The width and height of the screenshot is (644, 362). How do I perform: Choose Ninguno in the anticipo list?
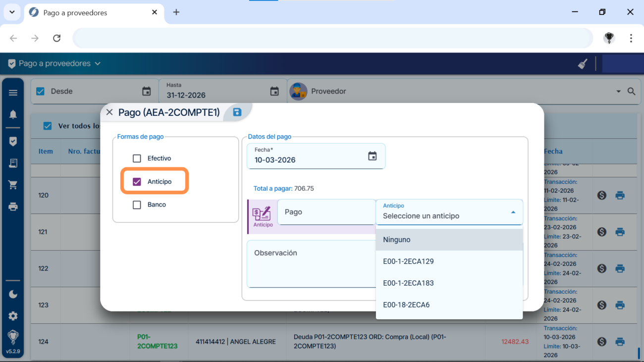(397, 240)
